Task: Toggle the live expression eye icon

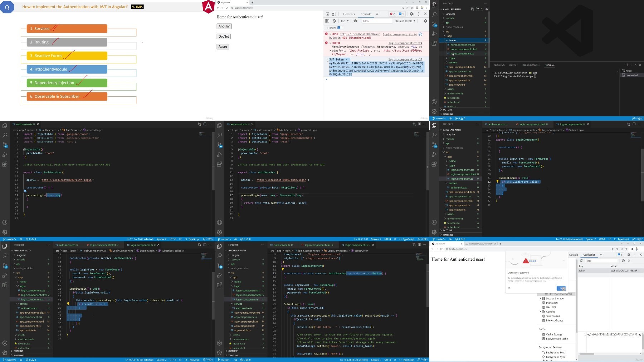Action: pos(355,21)
